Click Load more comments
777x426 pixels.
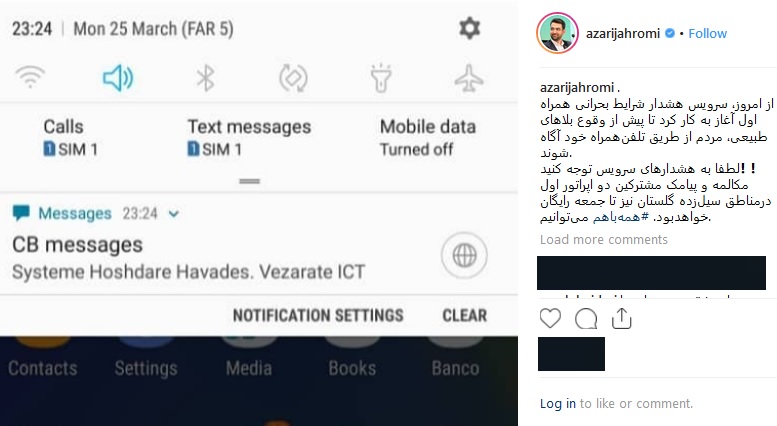[x=604, y=240]
